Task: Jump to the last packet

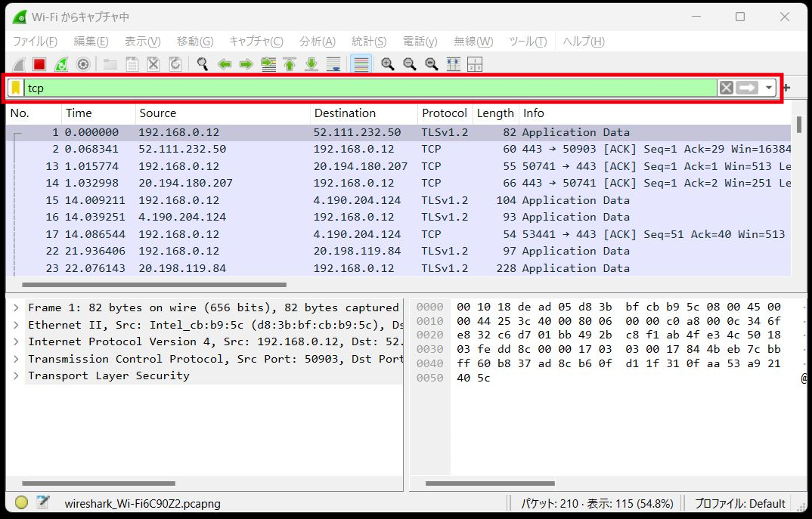Action: click(311, 64)
